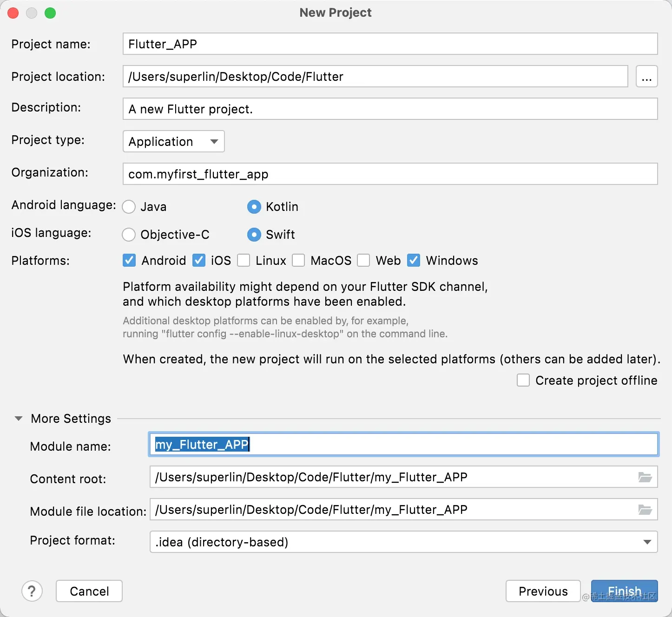Enable the Linux platform checkbox
Viewport: 672px width, 617px height.
coord(244,260)
